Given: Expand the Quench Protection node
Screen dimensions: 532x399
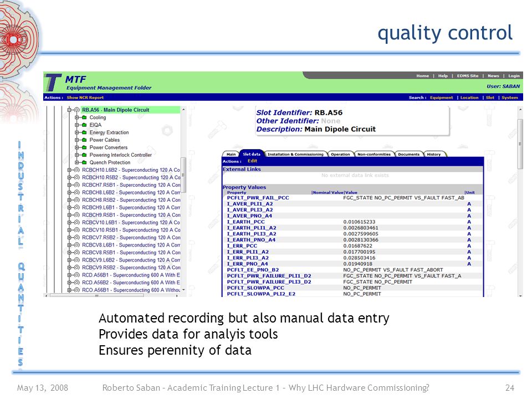Looking at the screenshot, I should (x=76, y=162).
